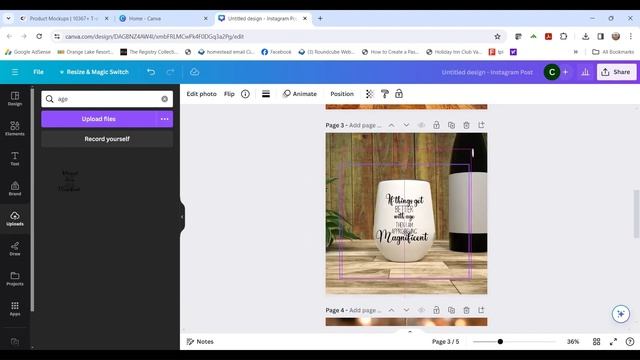Viewport: 640px width, 360px height.
Task: Clear the uploads search field
Action: pyautogui.click(x=164, y=99)
